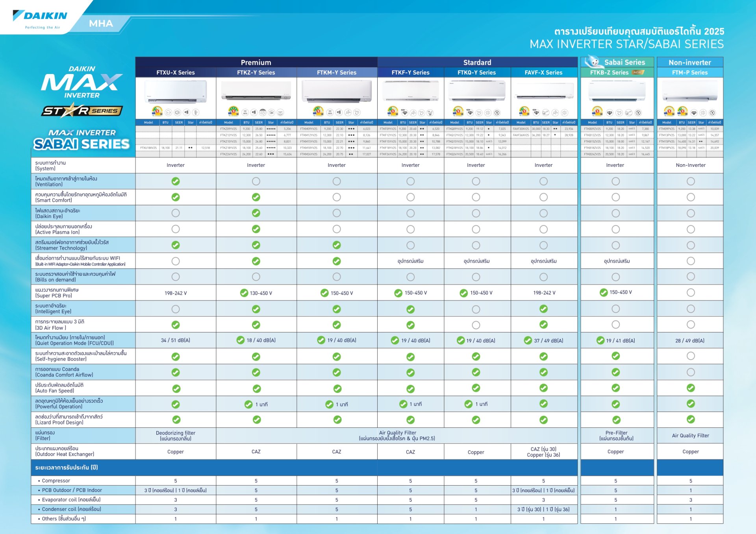
Task: Click the Streamer Technology checkmark for FTKM-Y Series
Action: click(x=337, y=245)
